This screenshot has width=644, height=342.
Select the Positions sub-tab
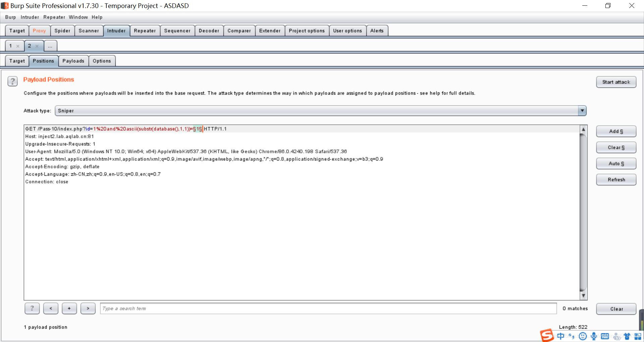[43, 61]
